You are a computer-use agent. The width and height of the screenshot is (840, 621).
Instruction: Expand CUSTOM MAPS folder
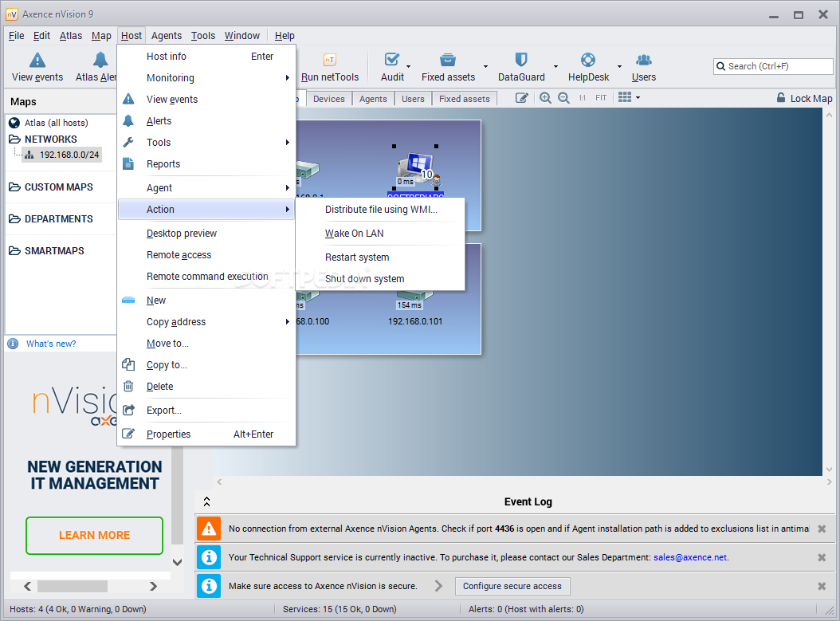point(14,187)
